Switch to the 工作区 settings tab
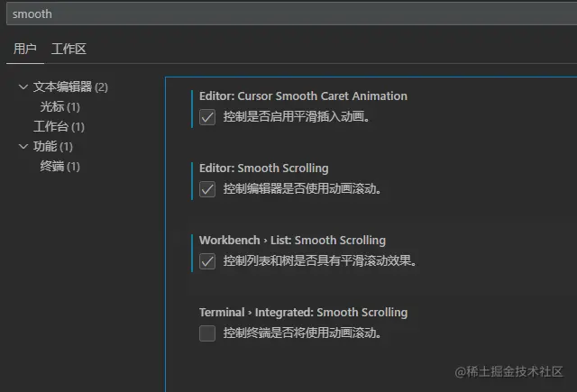This screenshot has height=392, width=577. (69, 49)
